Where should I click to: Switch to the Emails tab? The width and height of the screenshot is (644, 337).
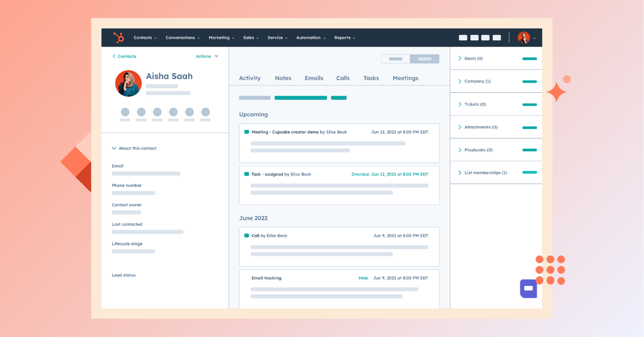pos(314,78)
